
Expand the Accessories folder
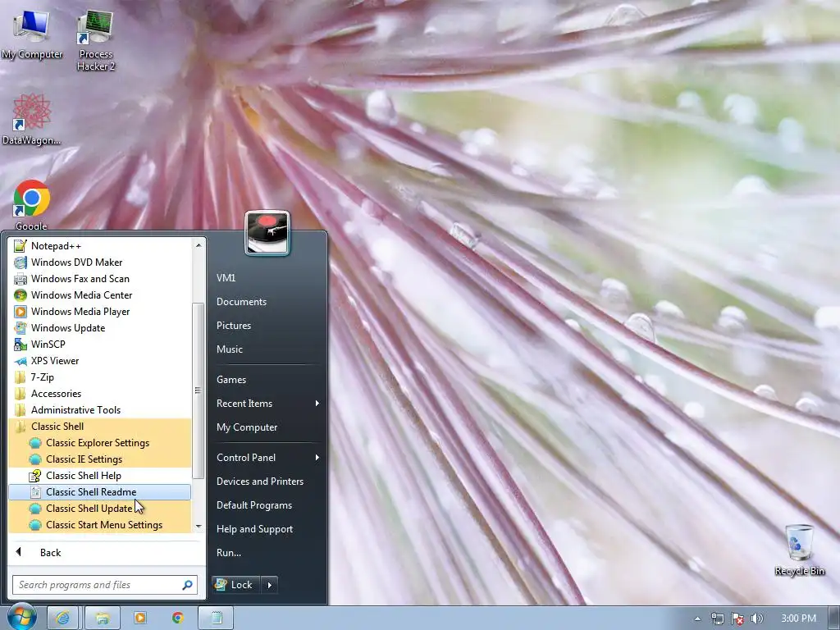click(99, 394)
